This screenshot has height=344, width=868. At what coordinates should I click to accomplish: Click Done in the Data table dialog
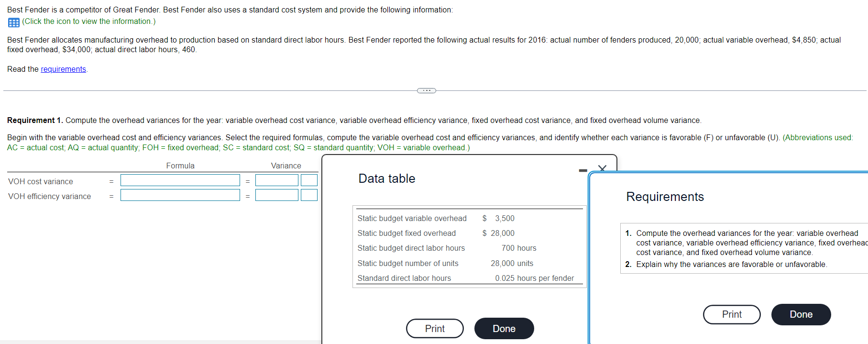coord(504,329)
